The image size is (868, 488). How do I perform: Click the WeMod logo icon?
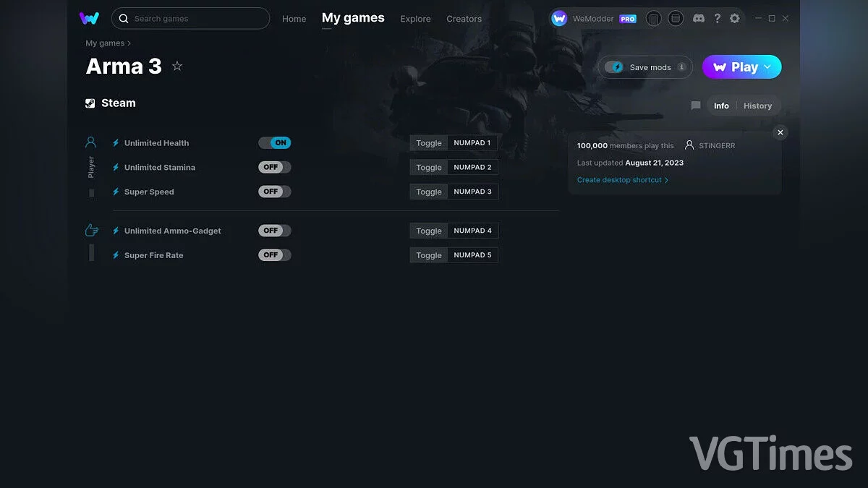[x=89, y=18]
